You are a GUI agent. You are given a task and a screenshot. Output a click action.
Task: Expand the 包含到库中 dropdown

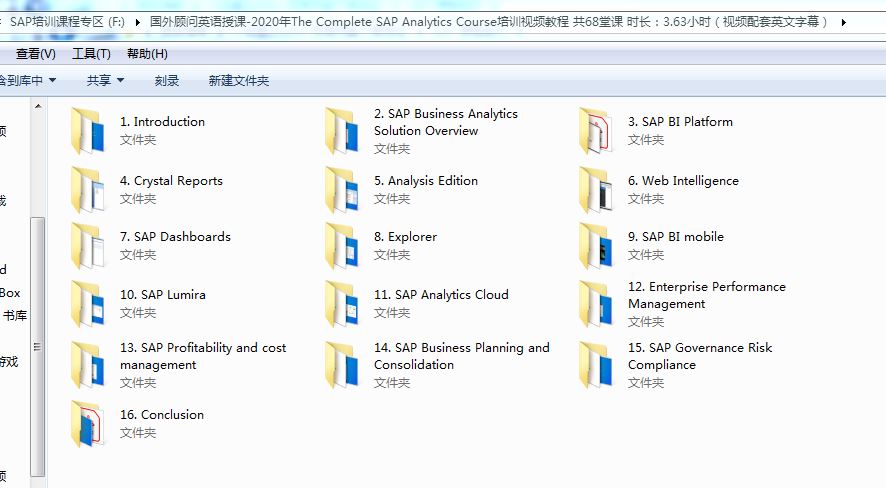point(26,81)
